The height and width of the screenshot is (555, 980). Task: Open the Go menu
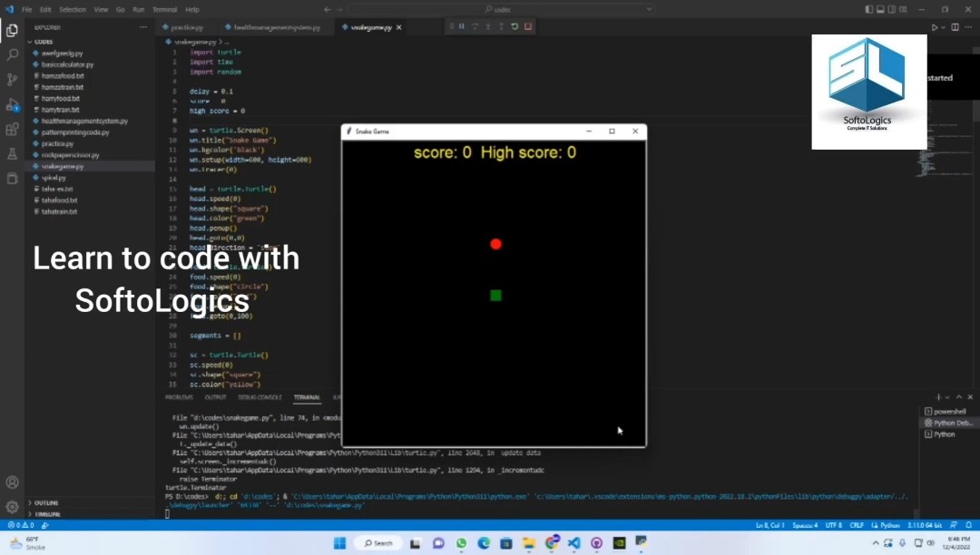point(120,9)
